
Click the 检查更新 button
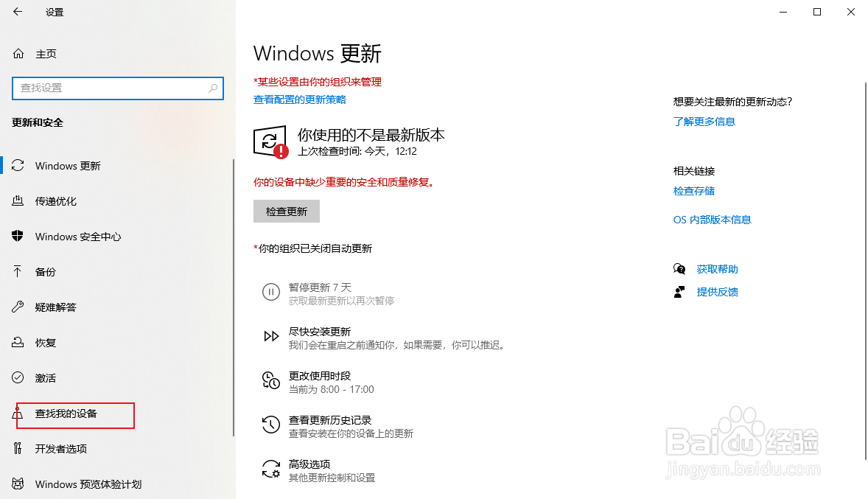[286, 211]
